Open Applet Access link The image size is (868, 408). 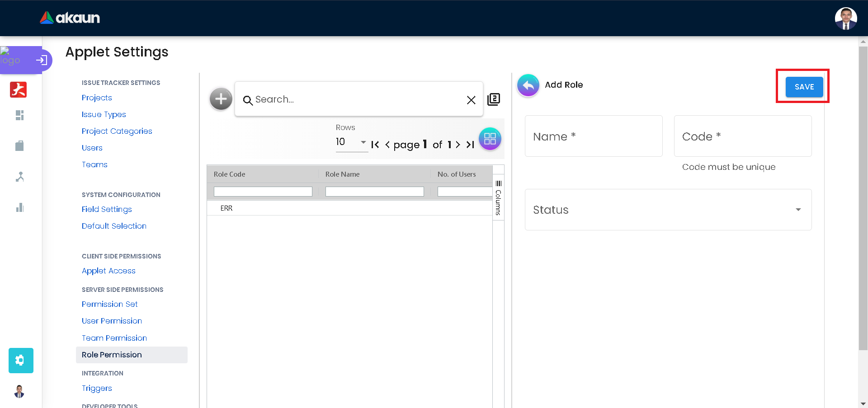[108, 271]
